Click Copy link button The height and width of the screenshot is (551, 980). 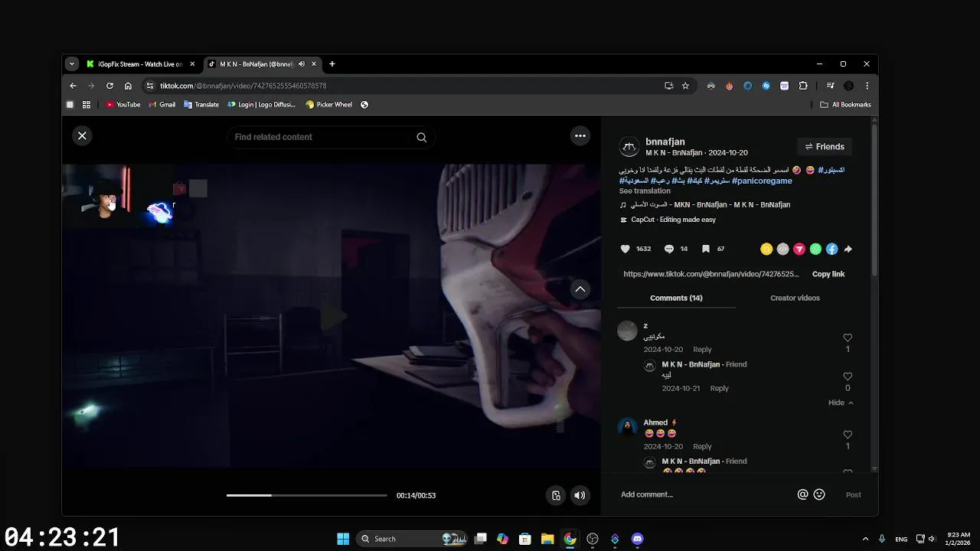[x=828, y=274]
